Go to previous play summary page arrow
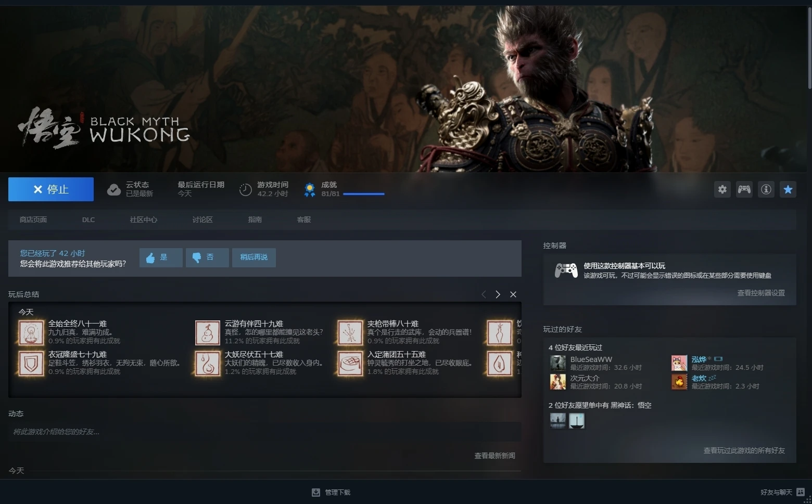 pos(484,294)
